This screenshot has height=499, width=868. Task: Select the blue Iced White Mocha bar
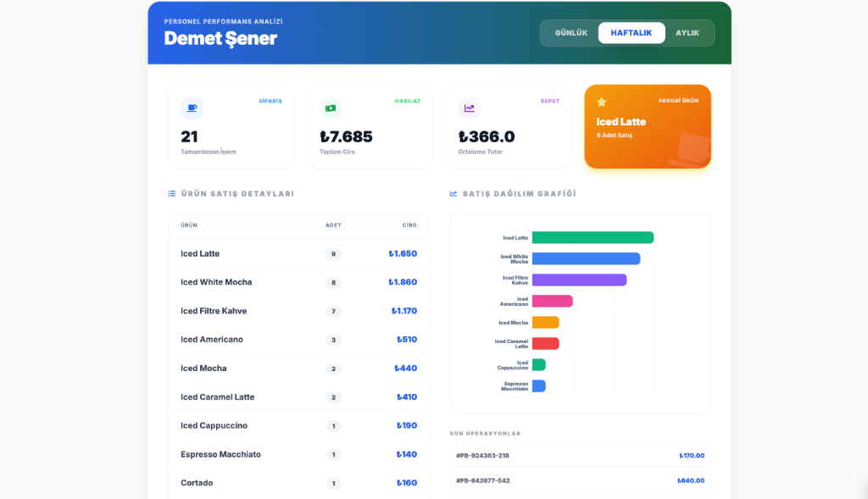(586, 258)
